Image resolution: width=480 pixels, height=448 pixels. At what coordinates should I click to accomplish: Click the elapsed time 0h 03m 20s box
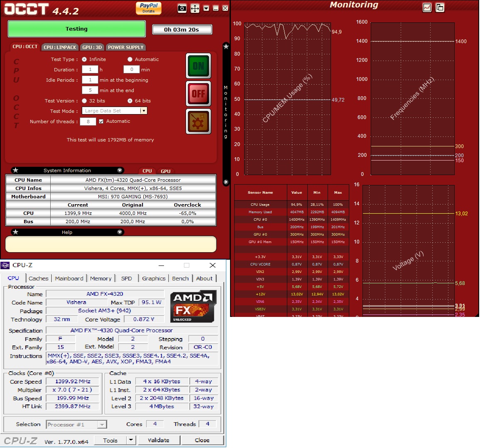pos(182,29)
